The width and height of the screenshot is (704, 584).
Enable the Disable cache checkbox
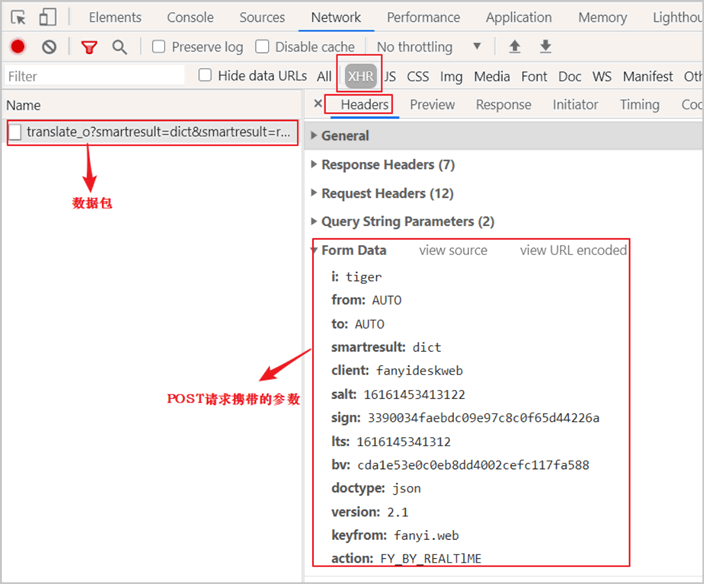point(262,46)
